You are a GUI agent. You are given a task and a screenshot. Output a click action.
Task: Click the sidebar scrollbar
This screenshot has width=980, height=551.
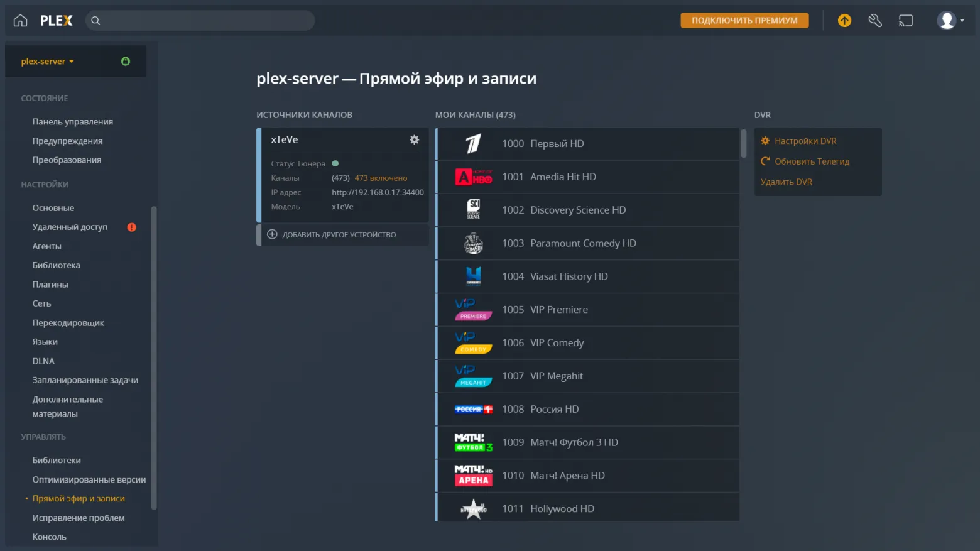pyautogui.click(x=154, y=358)
